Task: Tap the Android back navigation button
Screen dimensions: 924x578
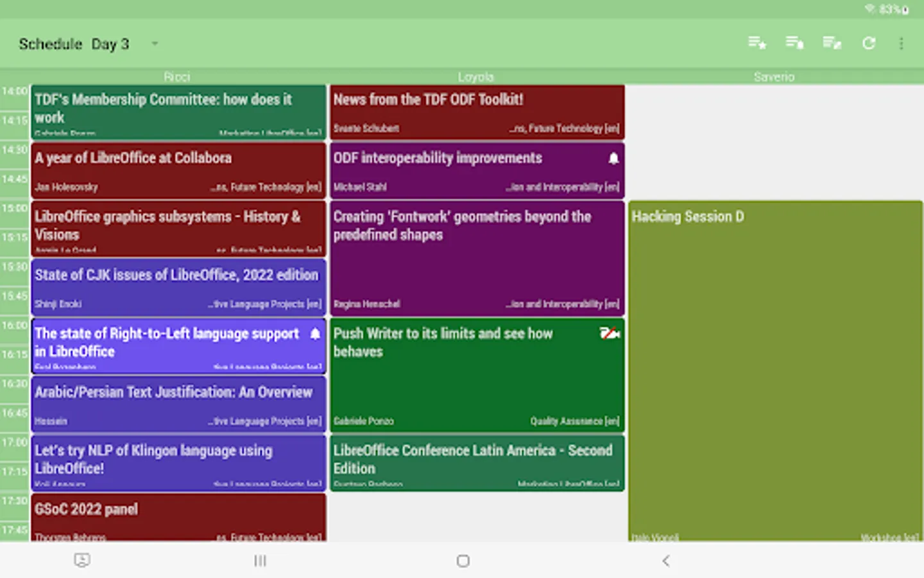Action: [666, 561]
